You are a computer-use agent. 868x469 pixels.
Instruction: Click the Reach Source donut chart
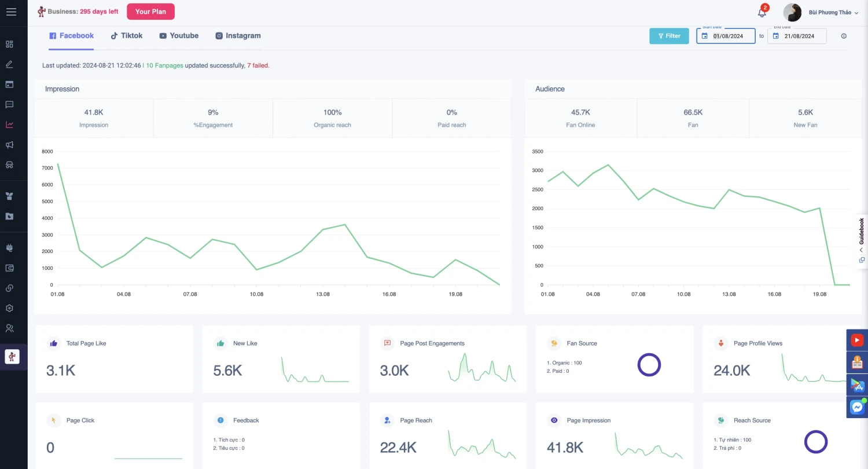tap(816, 442)
